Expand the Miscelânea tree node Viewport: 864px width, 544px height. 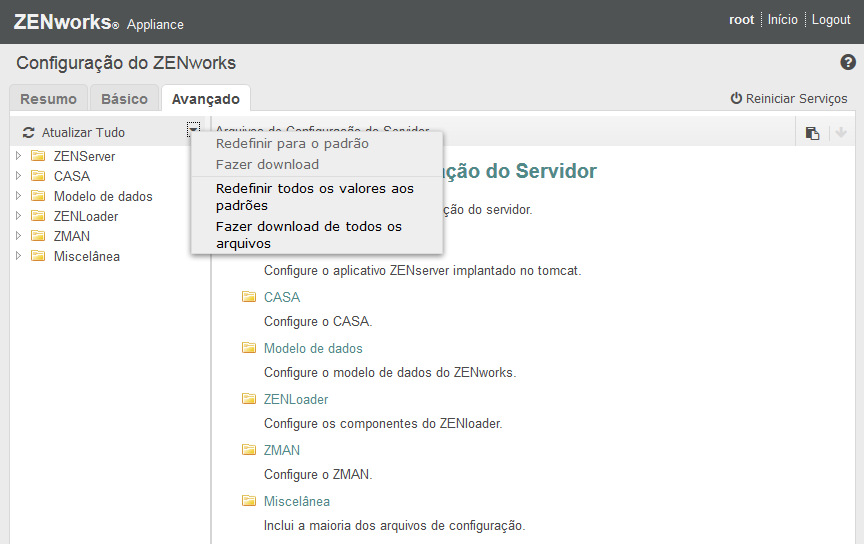click(x=18, y=256)
